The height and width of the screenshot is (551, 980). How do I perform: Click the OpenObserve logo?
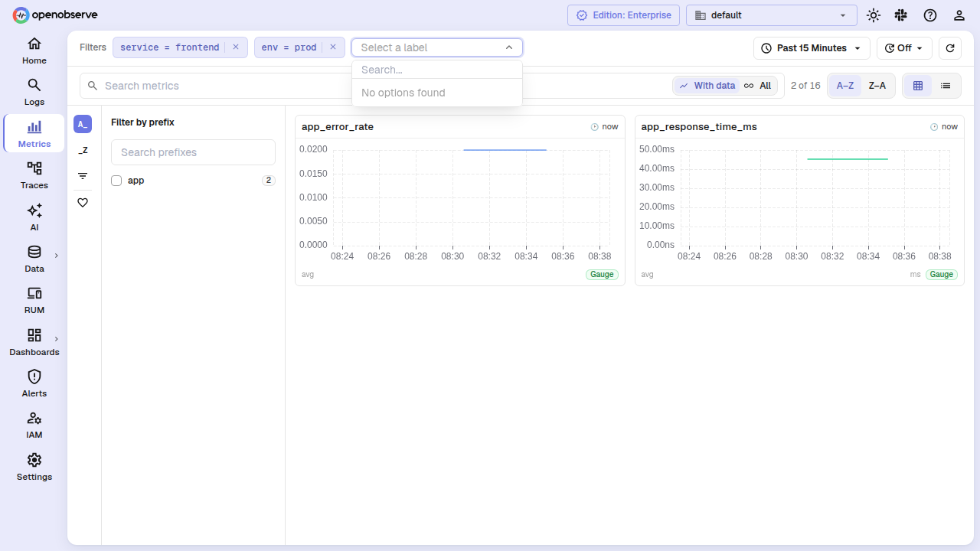pos(55,15)
